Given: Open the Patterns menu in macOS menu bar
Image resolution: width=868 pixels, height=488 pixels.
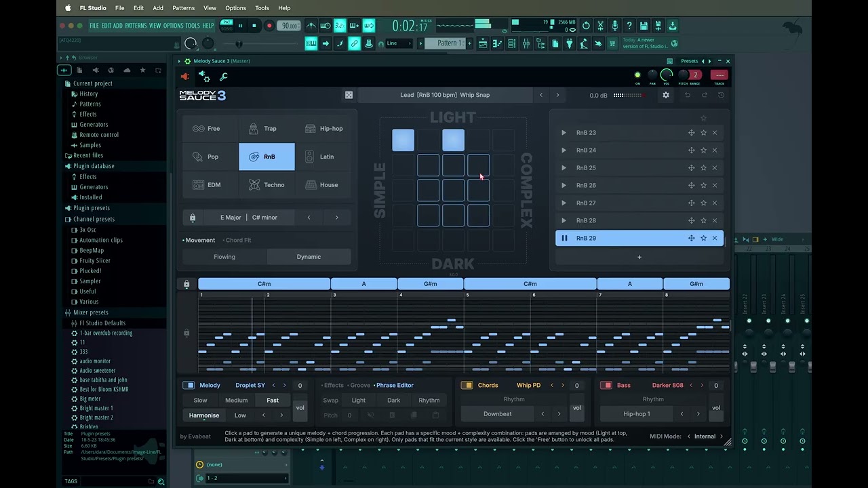Looking at the screenshot, I should tap(183, 8).
